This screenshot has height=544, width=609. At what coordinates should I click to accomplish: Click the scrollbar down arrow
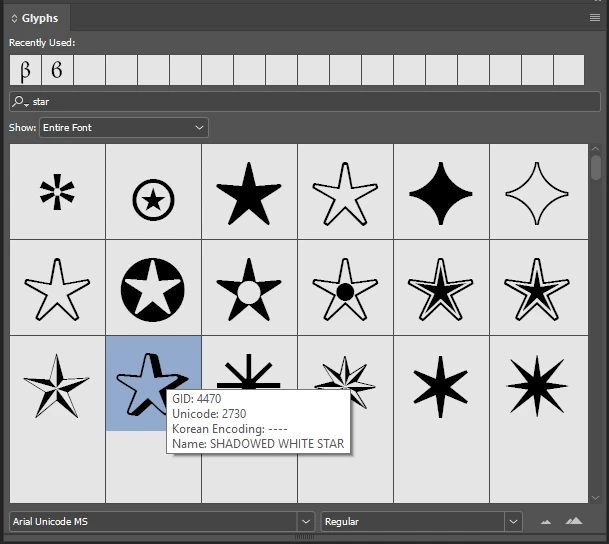coord(595,497)
